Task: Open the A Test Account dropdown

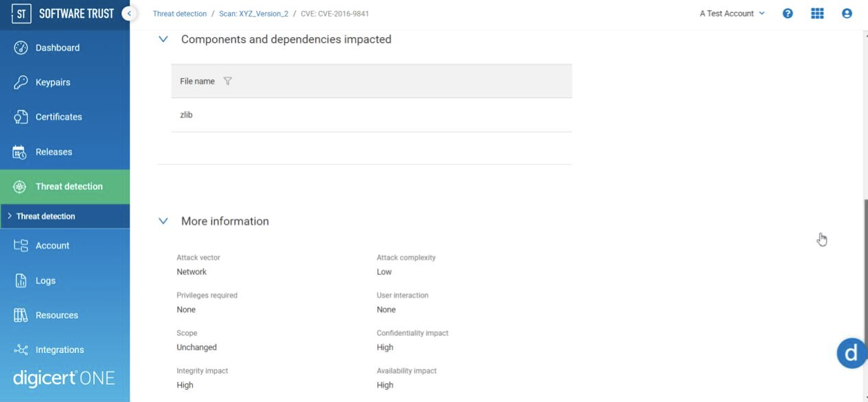Action: (732, 13)
